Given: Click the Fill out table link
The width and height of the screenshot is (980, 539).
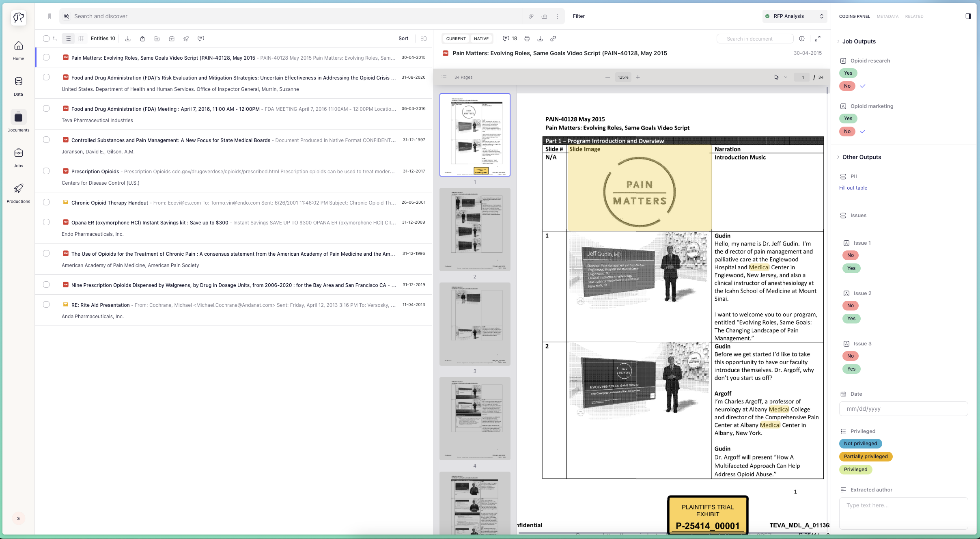Looking at the screenshot, I should click(853, 188).
